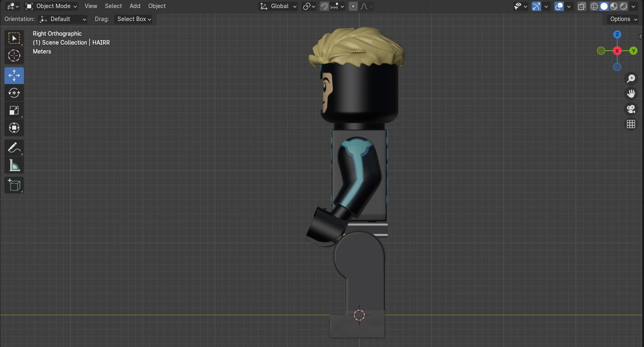
Task: Open the Drag Select Box dropdown
Action: (x=134, y=19)
